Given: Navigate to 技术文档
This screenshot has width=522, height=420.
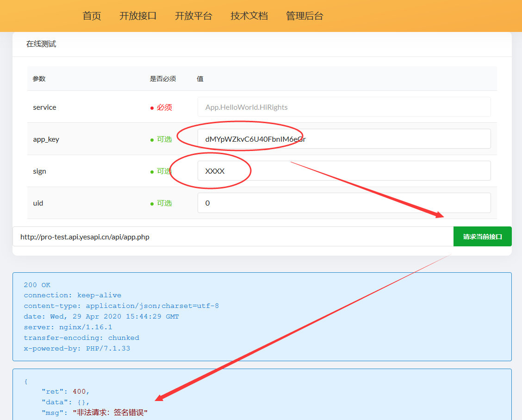Looking at the screenshot, I should [x=249, y=16].
